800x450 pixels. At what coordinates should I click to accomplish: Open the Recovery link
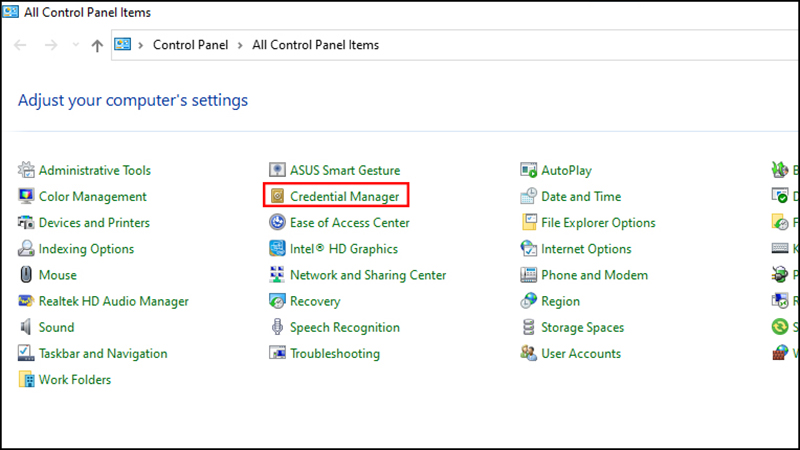coord(315,301)
